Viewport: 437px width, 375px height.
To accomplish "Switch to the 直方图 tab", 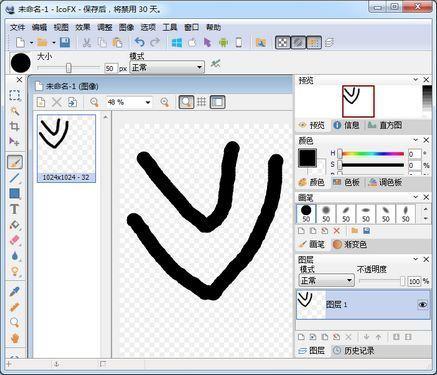I will [x=385, y=125].
